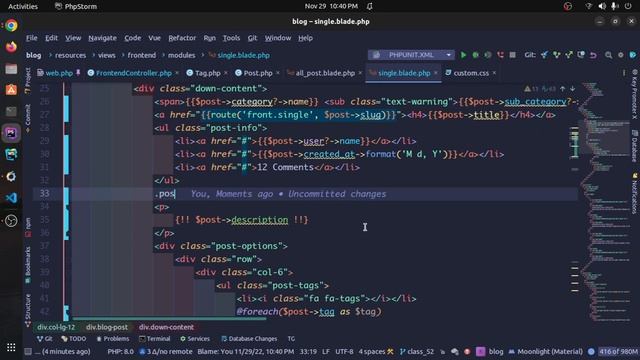Image resolution: width=640 pixels, height=360 pixels.
Task: Close the custom.css tab
Action: coord(494,73)
